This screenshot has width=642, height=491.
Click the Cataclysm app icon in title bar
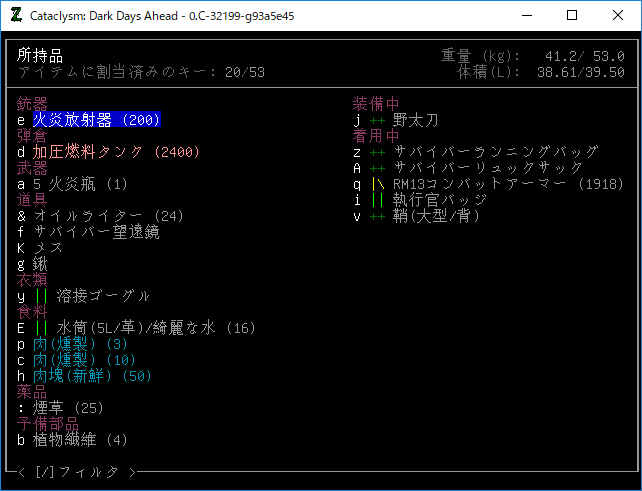16,15
